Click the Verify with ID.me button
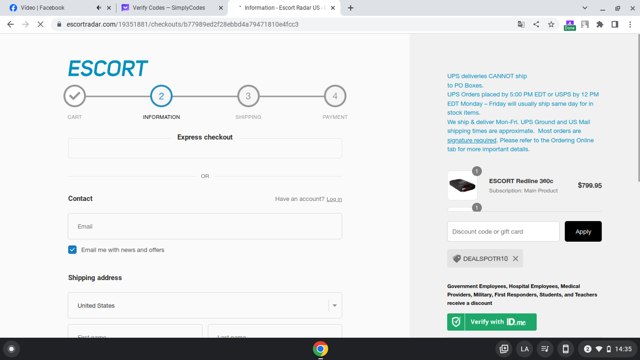Screen dimensions: 640x360 point(492,322)
